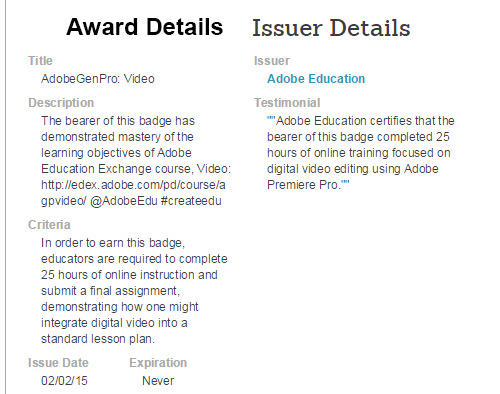
Task: Click the criteria paragraph about 25 hours
Action: [134, 291]
